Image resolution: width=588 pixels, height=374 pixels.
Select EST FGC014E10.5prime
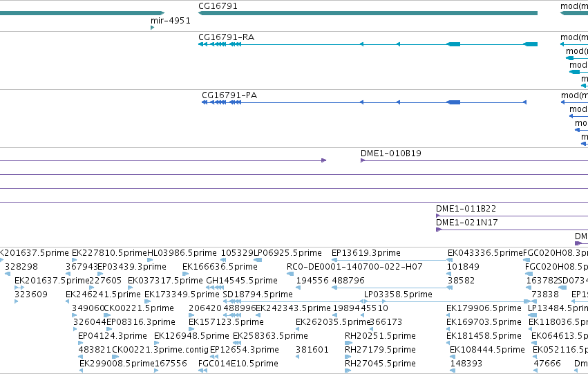coord(238,364)
